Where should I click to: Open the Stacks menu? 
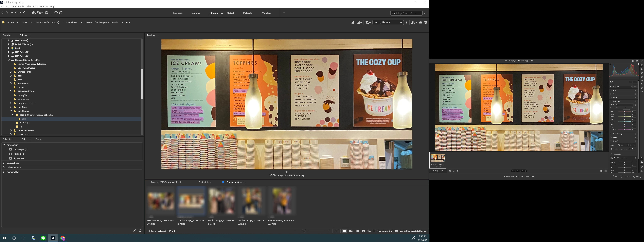[x=21, y=6]
